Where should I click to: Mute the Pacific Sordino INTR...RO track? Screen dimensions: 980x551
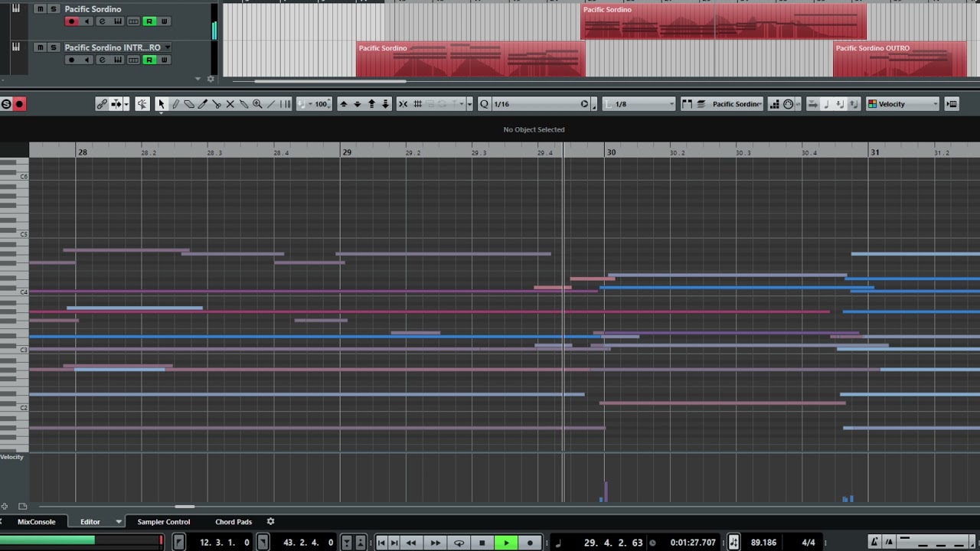(x=40, y=47)
